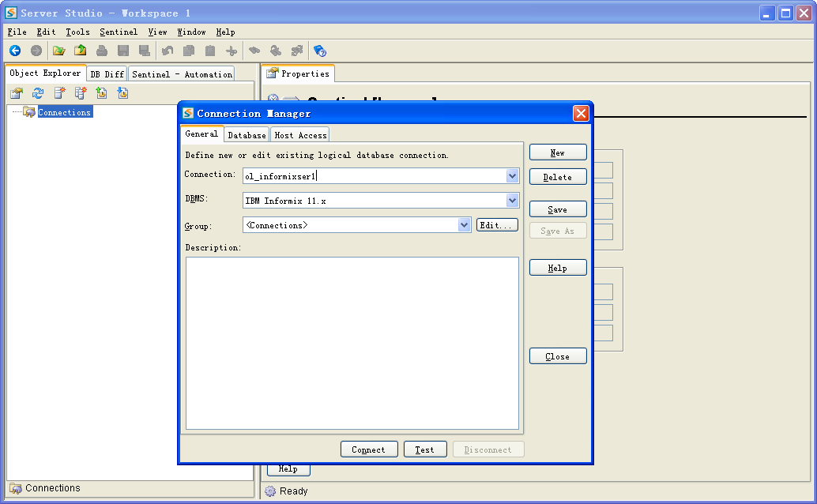
Task: Click the New button
Action: [x=558, y=152]
